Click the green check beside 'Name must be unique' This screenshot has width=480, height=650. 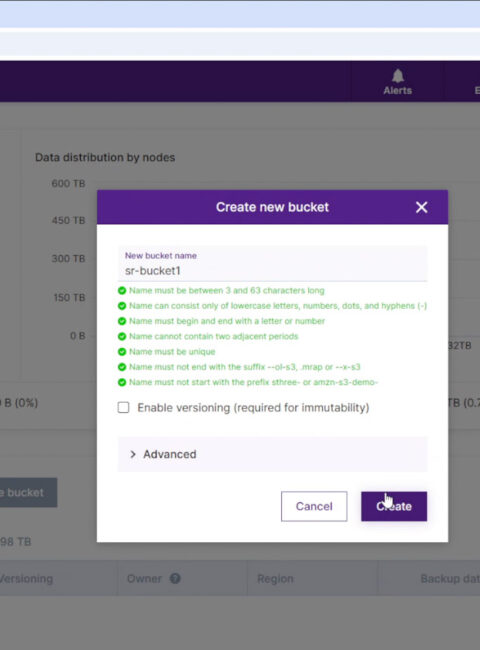point(122,352)
